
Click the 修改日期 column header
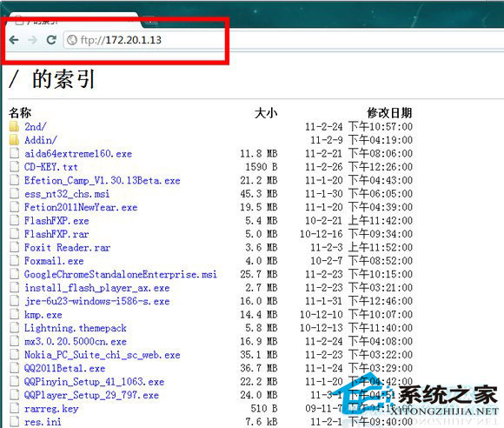[389, 113]
